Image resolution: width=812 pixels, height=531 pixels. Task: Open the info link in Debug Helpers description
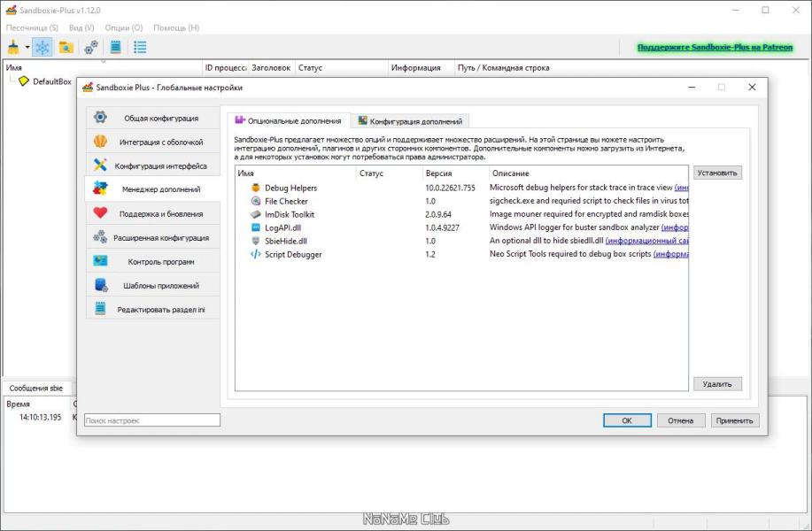pos(682,188)
